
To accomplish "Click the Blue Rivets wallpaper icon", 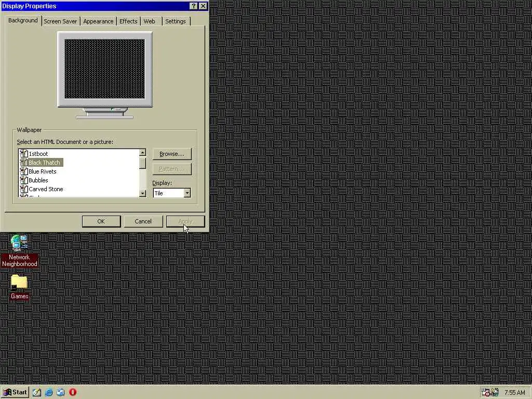I will click(23, 171).
